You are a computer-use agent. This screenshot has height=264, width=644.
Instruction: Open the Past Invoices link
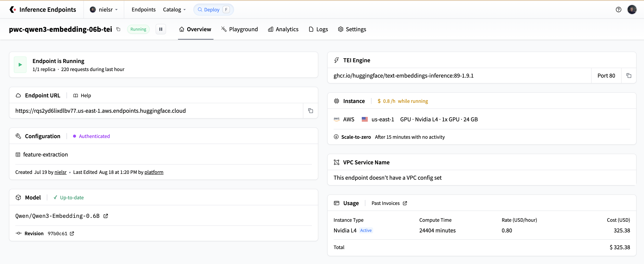click(389, 203)
